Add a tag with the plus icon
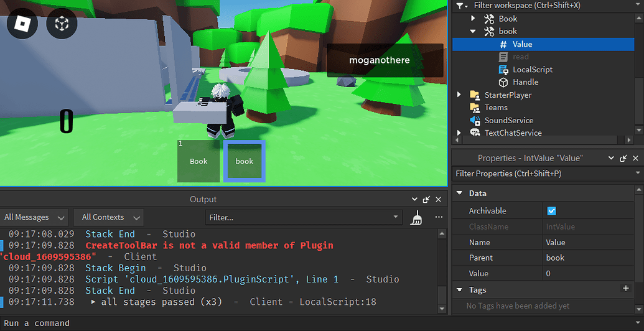 click(626, 289)
